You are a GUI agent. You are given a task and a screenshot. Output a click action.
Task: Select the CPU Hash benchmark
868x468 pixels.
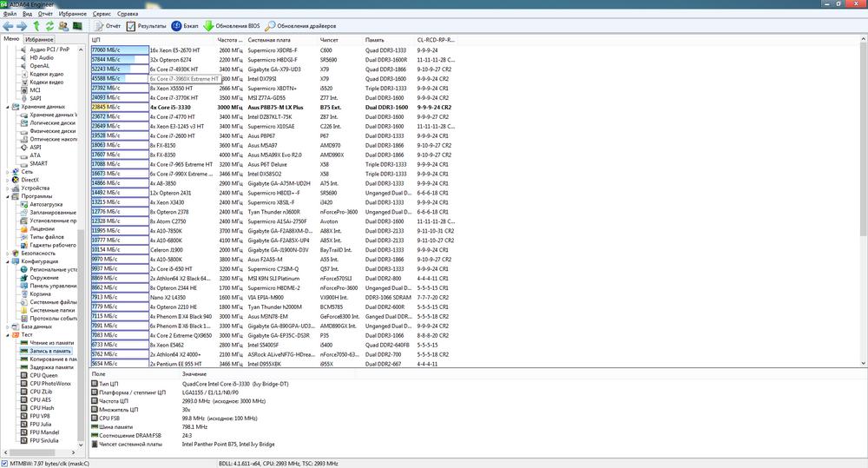tap(42, 408)
